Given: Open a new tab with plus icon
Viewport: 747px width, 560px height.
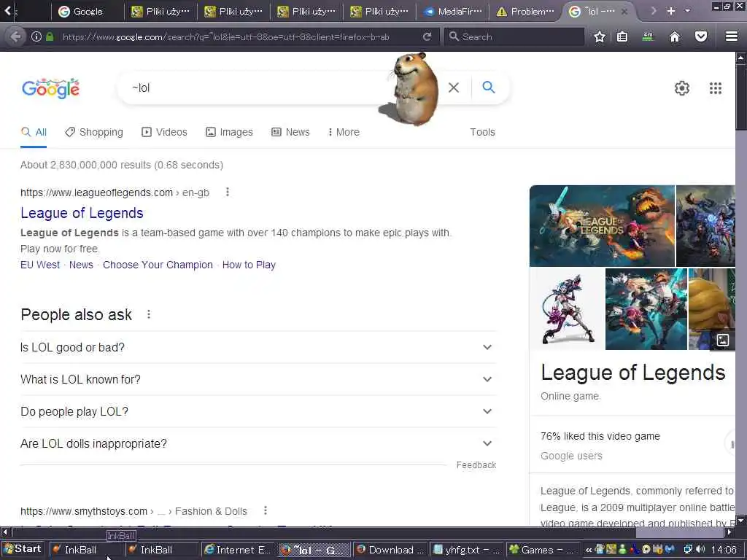Looking at the screenshot, I should point(671,11).
